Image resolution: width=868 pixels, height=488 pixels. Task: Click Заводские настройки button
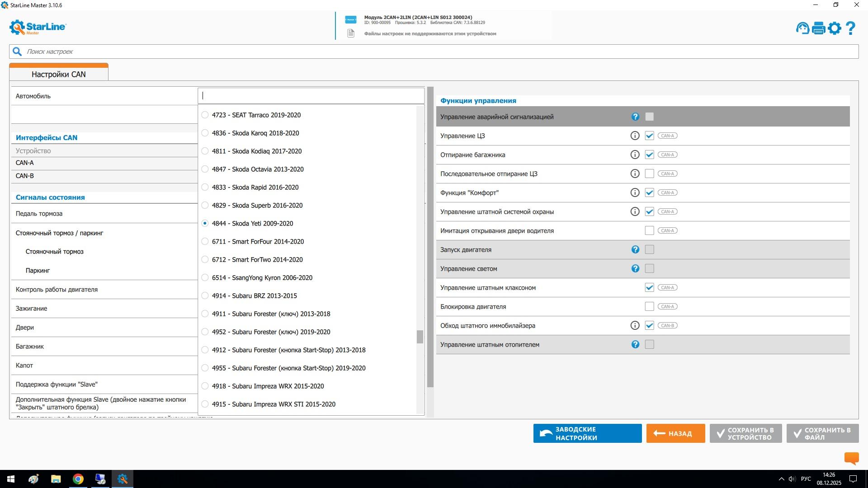coord(587,433)
